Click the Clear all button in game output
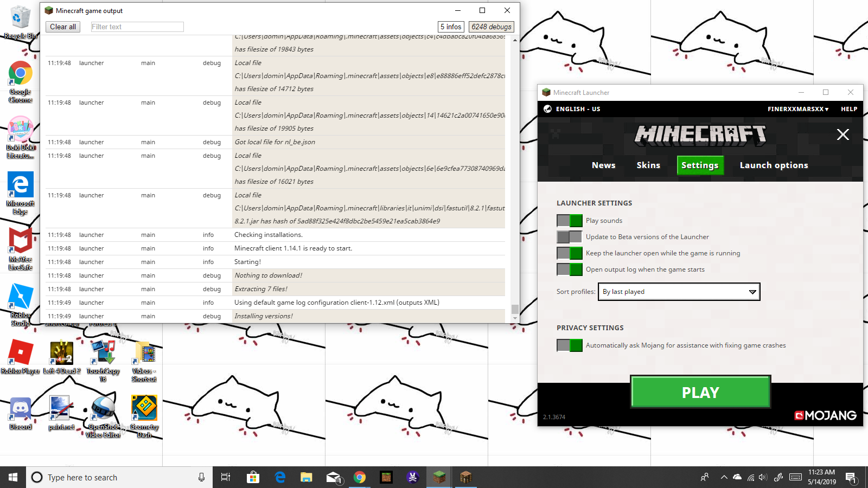The image size is (868, 488). click(x=63, y=27)
